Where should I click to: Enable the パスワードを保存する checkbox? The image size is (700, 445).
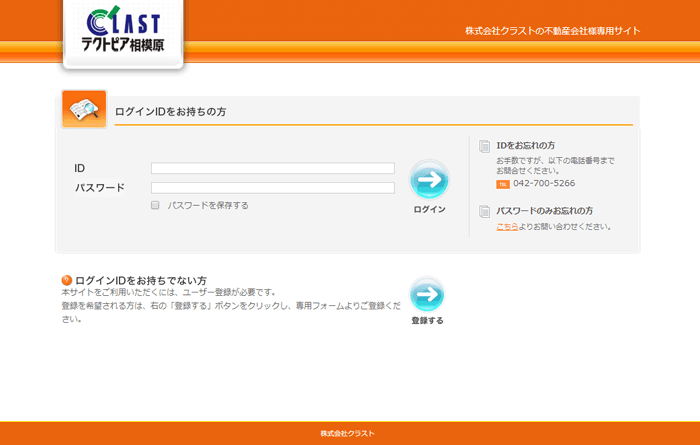(x=155, y=205)
